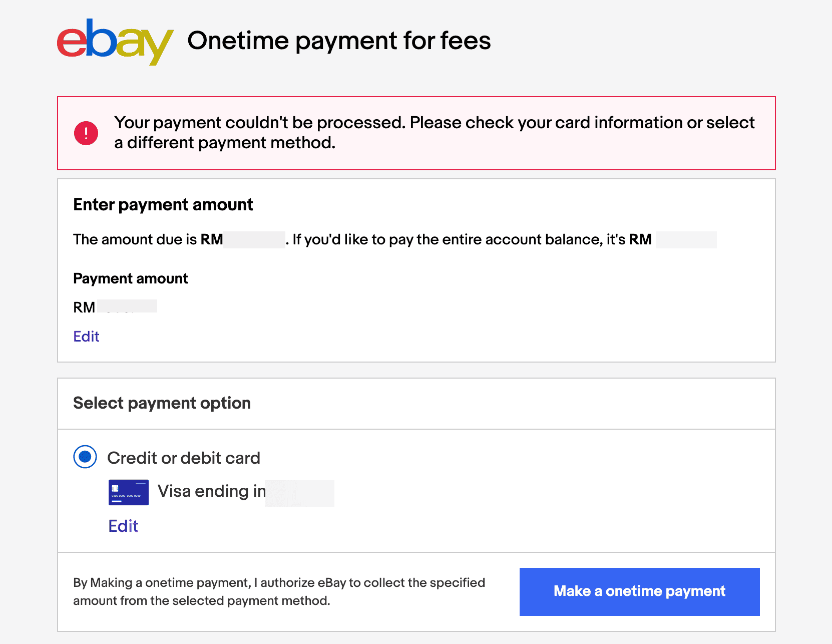Viewport: 832px width, 644px height.
Task: Edit the payment amount
Action: pyautogui.click(x=86, y=337)
